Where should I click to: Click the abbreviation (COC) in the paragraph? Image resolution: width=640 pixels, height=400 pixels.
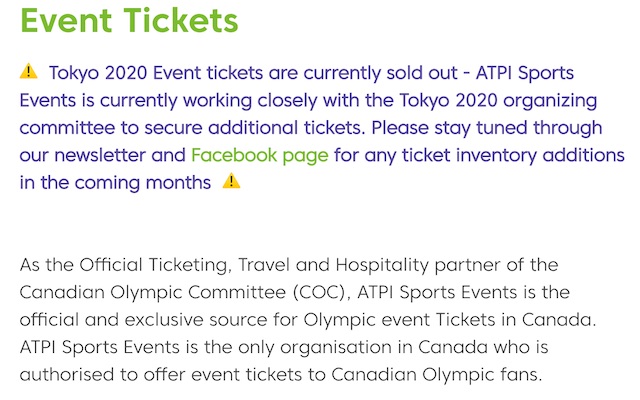click(319, 293)
